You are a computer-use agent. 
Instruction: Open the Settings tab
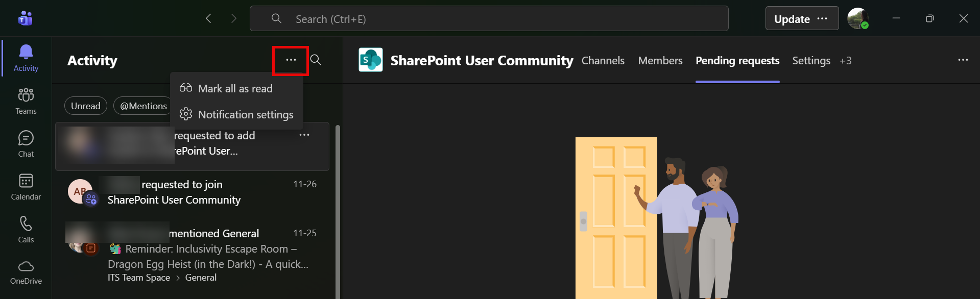point(811,60)
